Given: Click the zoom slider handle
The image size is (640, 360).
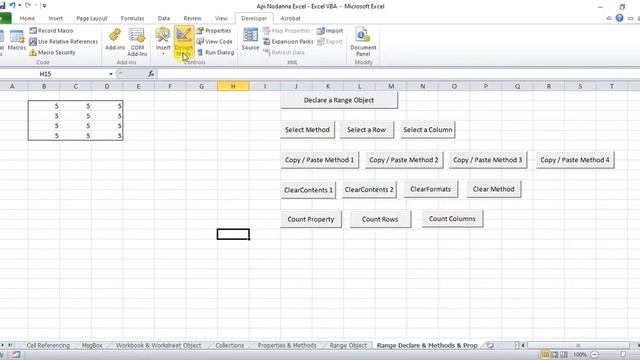Looking at the screenshot, I should pos(623,355).
